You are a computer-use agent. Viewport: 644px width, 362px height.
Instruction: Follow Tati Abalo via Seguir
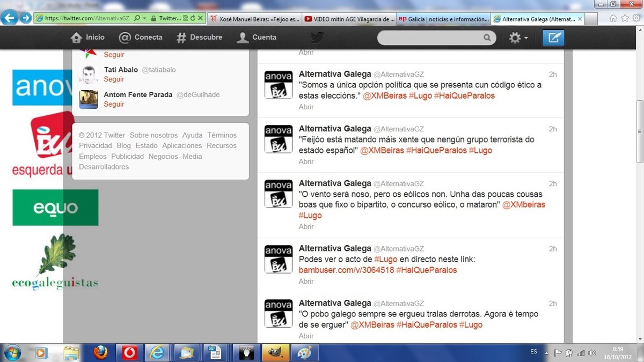pyautogui.click(x=114, y=79)
